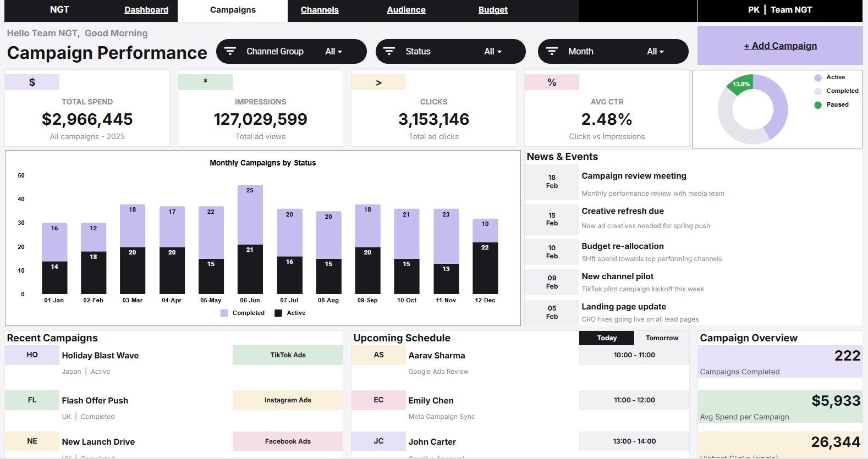Click the 10 Feb date badge
The width and height of the screenshot is (868, 459).
tap(552, 252)
